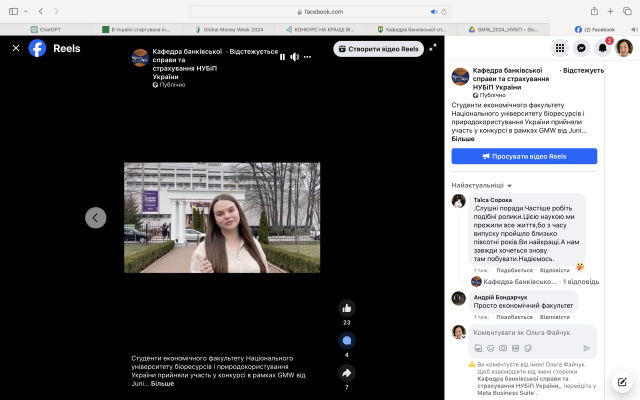
Task: Switch to the В Україні стартувала tab
Action: (x=138, y=29)
